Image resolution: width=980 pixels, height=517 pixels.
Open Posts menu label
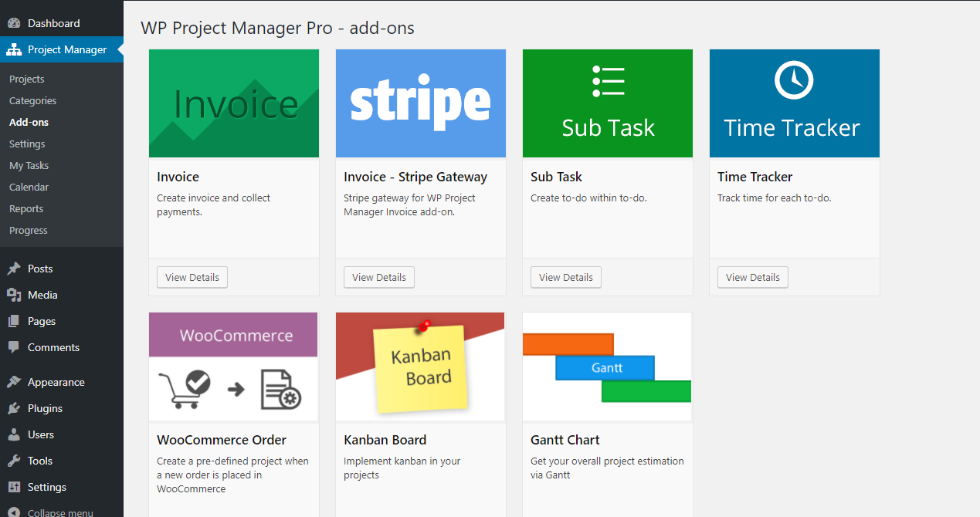pyautogui.click(x=40, y=269)
